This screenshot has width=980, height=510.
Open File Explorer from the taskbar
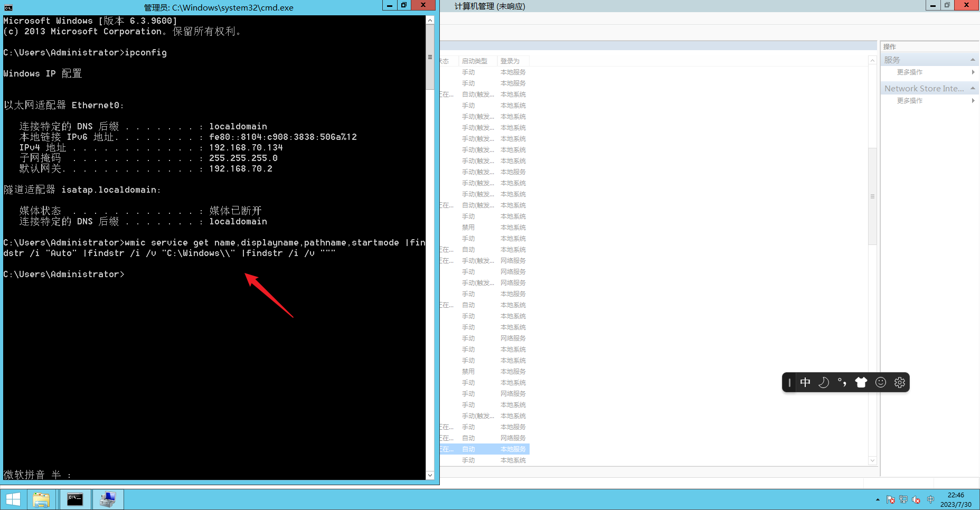tap(41, 499)
